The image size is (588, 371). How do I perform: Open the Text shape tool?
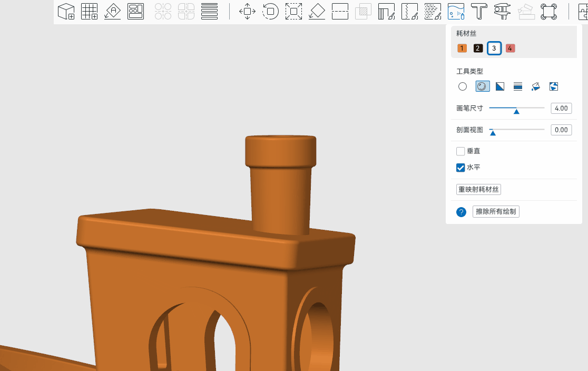(x=479, y=11)
